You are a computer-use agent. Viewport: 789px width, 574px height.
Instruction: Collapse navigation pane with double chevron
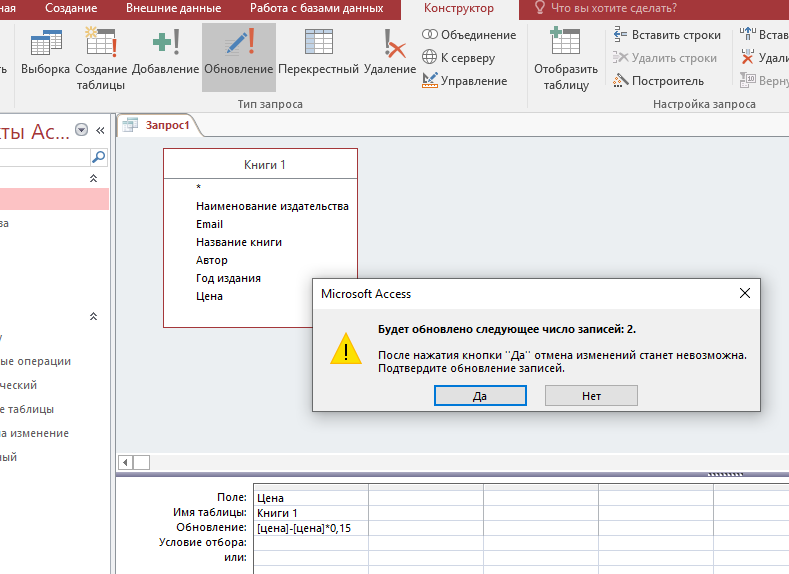tap(100, 131)
